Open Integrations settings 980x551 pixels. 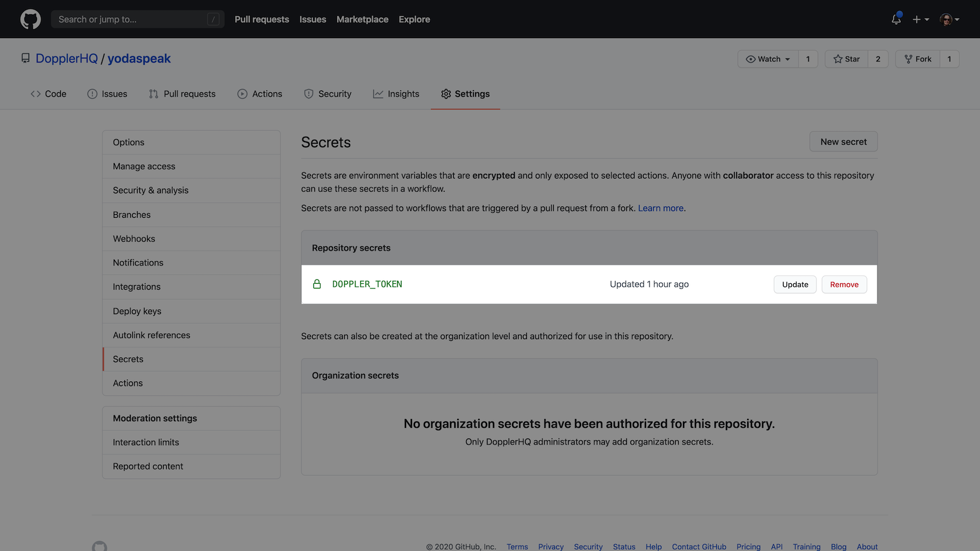[x=192, y=287]
